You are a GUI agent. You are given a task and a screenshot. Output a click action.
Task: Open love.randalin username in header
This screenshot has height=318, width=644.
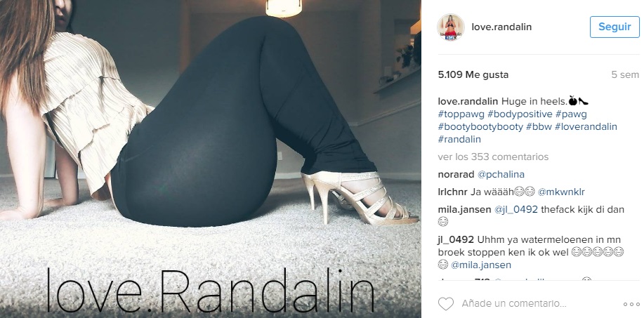pos(501,27)
